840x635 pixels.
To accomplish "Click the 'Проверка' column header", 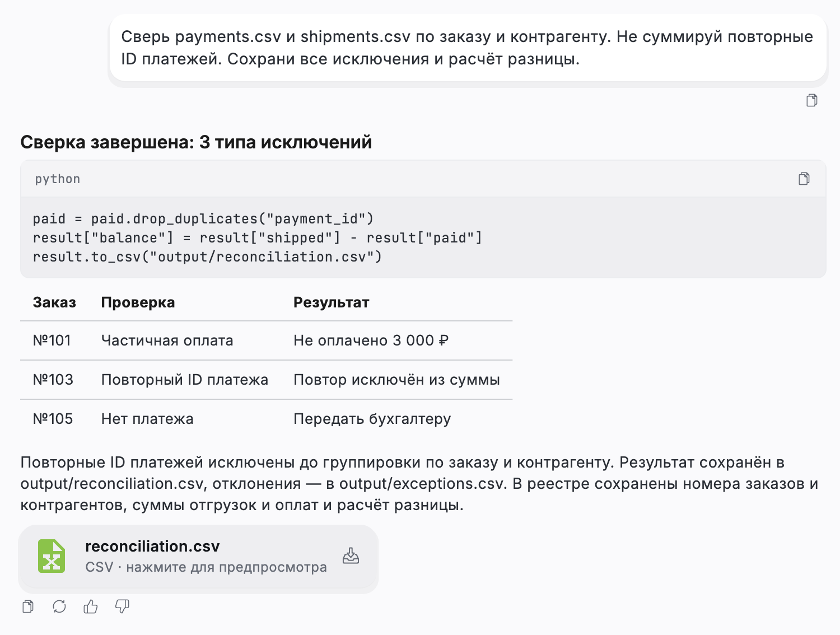I will 138,302.
